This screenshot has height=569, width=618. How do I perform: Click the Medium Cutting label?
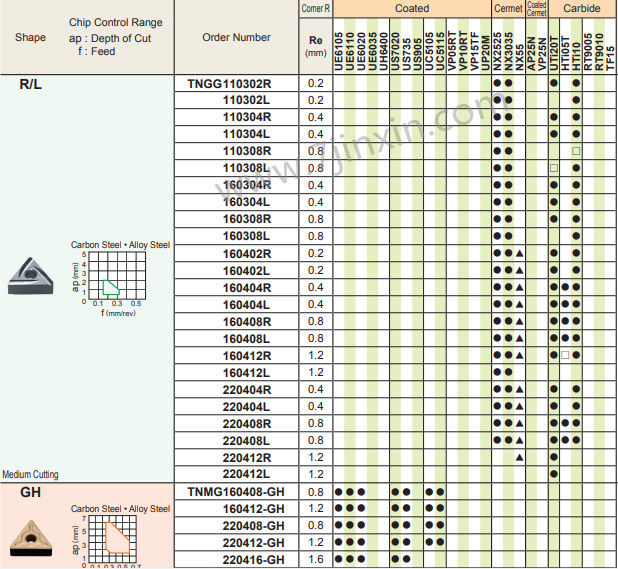30,475
